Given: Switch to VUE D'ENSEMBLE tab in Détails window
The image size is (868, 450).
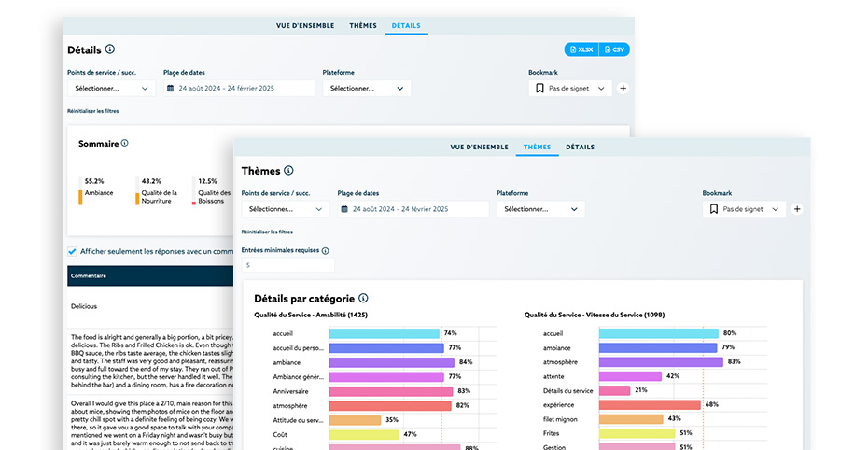Looking at the screenshot, I should (x=305, y=25).
